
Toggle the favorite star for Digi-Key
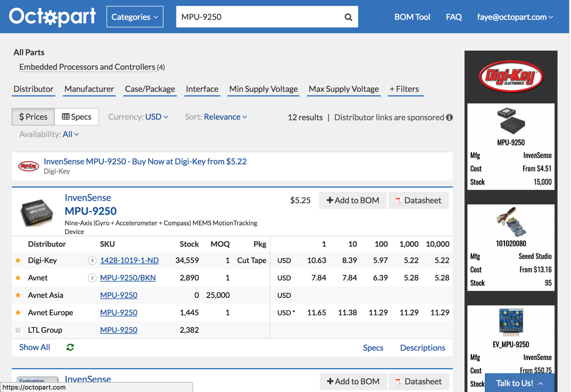pos(18,260)
